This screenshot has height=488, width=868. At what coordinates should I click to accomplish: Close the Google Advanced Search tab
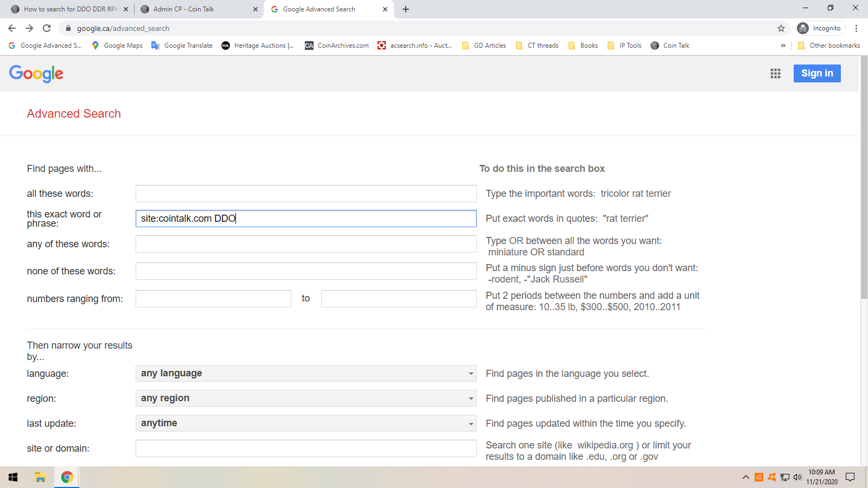pos(385,9)
